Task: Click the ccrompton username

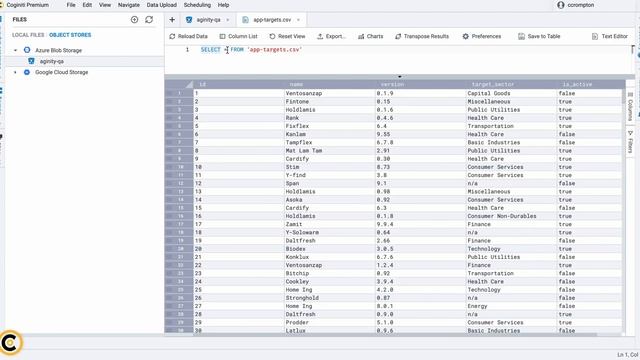Action: (x=580, y=5)
